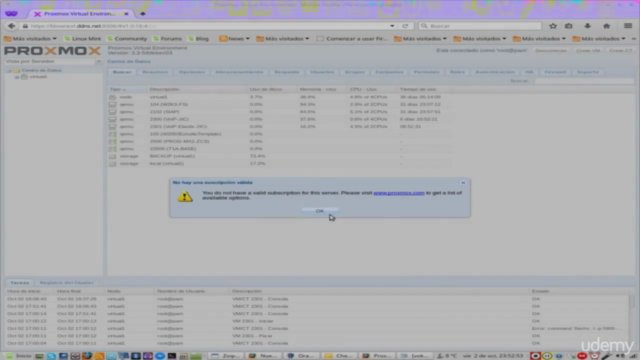Click the taskbar clock showing 23:52:53
The width and height of the screenshot is (640, 360).
[x=493, y=356]
